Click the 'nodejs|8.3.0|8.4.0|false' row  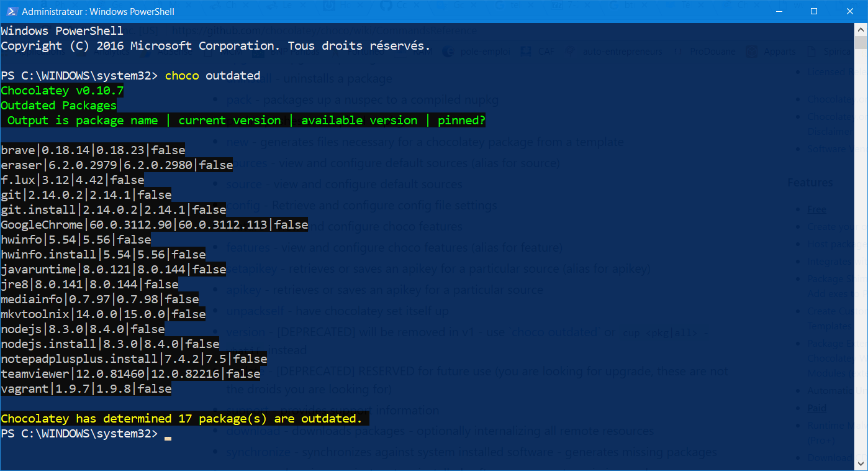[83, 329]
